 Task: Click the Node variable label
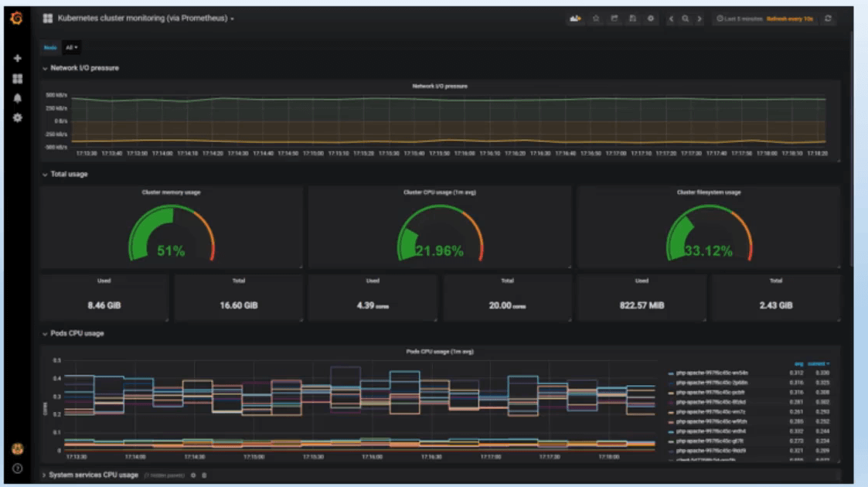tap(50, 48)
